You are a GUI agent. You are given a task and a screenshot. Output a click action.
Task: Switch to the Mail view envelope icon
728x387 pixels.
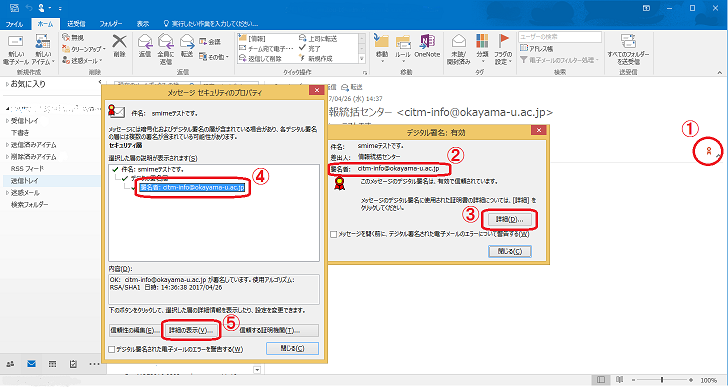pos(31,364)
